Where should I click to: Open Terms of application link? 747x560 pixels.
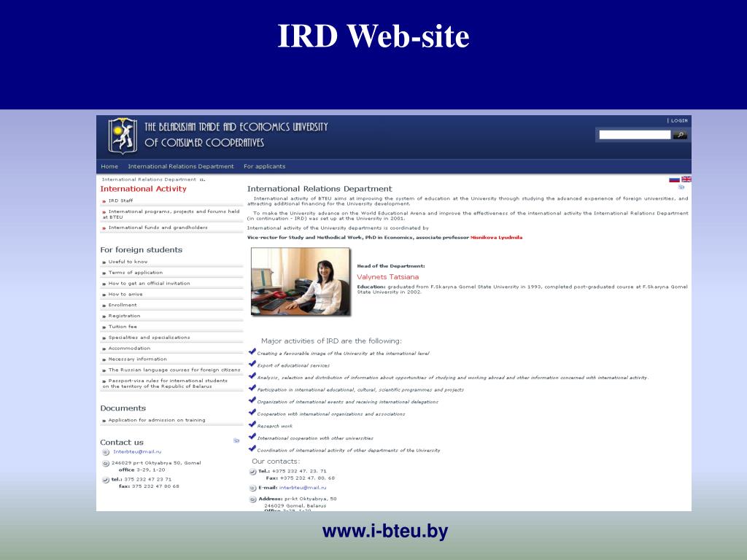tap(135, 273)
